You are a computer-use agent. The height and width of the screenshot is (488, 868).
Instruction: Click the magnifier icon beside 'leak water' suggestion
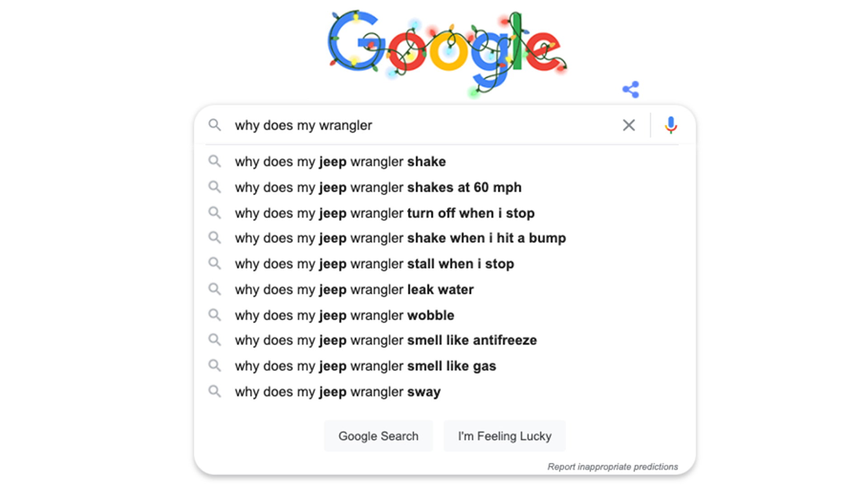point(215,289)
